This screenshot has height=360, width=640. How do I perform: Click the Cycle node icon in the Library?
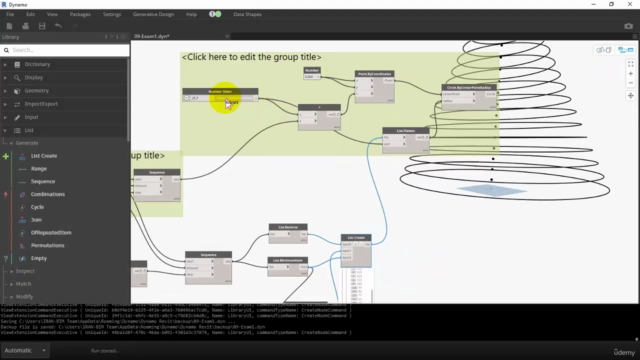[22, 207]
